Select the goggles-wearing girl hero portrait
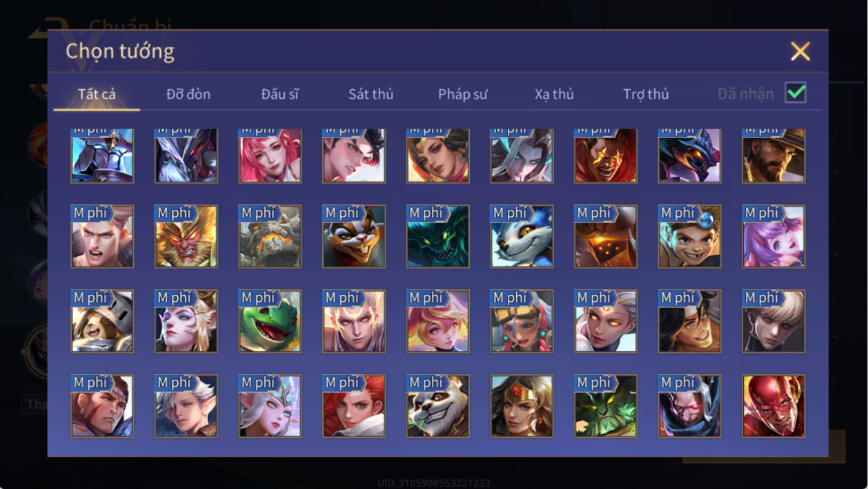Screen dimensions: 868x489 tap(522, 321)
